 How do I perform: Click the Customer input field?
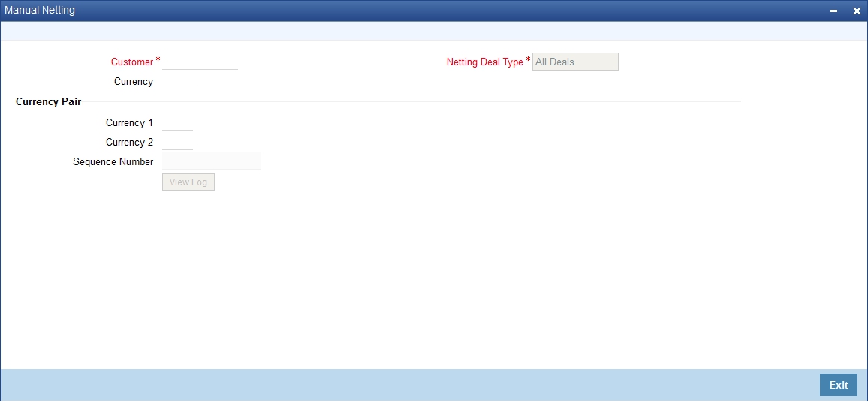200,62
